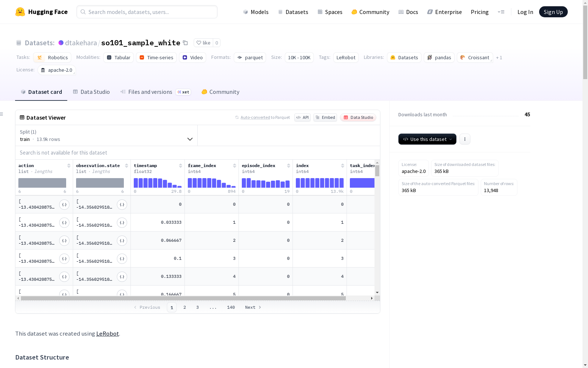The height and width of the screenshot is (368, 588).
Task: Sort the action column using its sort icon
Action: (x=69, y=166)
